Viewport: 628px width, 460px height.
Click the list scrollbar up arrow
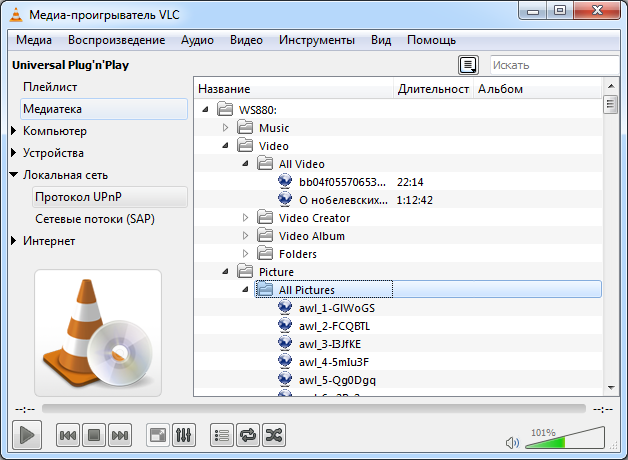611,86
